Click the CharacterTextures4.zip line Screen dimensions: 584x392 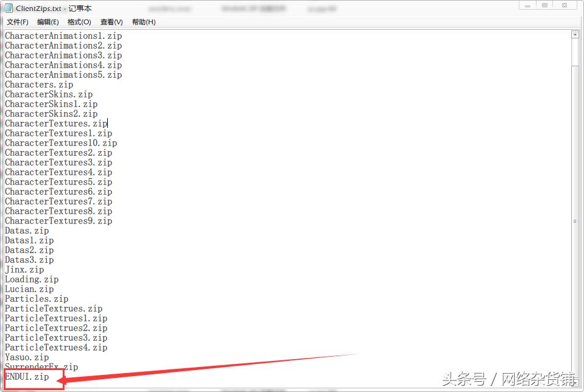coord(58,172)
